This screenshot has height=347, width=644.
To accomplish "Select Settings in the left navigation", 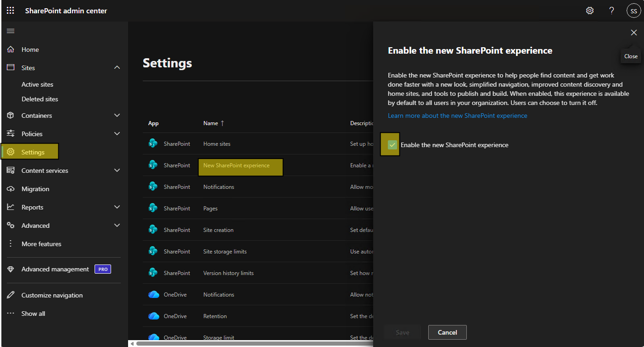I will pos(33,152).
